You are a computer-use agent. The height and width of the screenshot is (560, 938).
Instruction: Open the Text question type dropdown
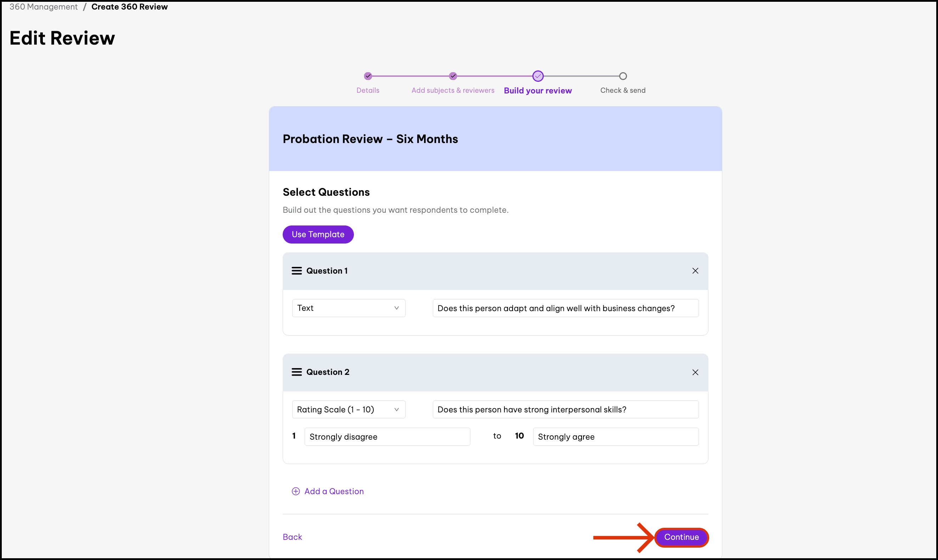click(348, 308)
